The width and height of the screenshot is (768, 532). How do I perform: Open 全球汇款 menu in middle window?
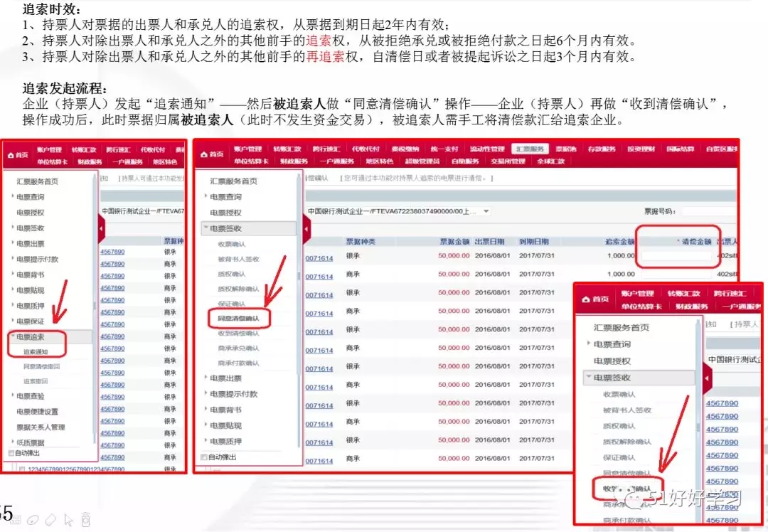550,161
